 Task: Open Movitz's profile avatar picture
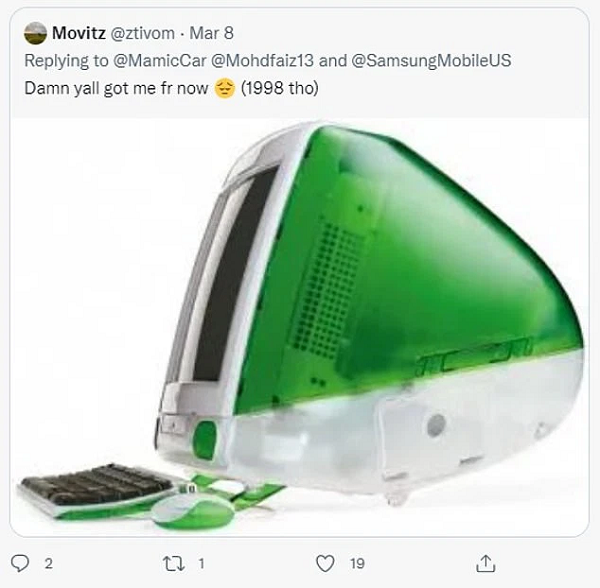(34, 33)
